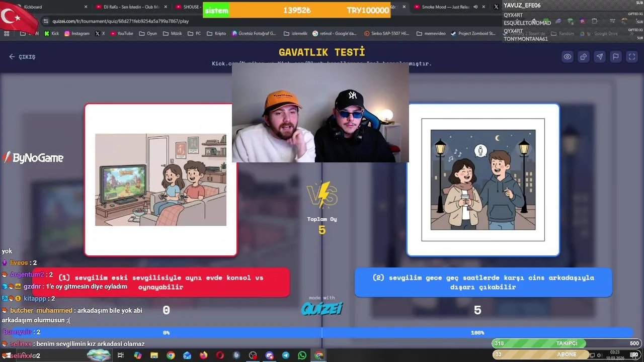This screenshot has height=362, width=644.
Task: Open Telegram from the taskbar
Action: (x=286, y=355)
